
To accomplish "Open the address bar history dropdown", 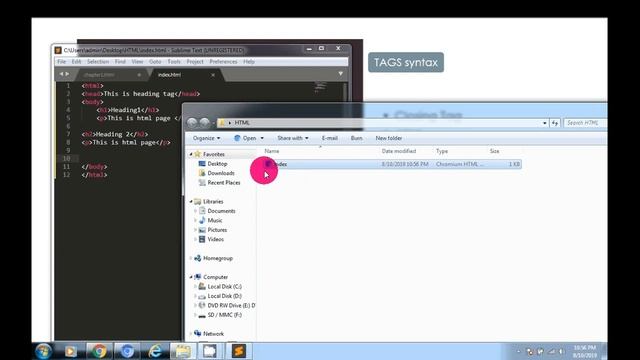I will coord(544,123).
